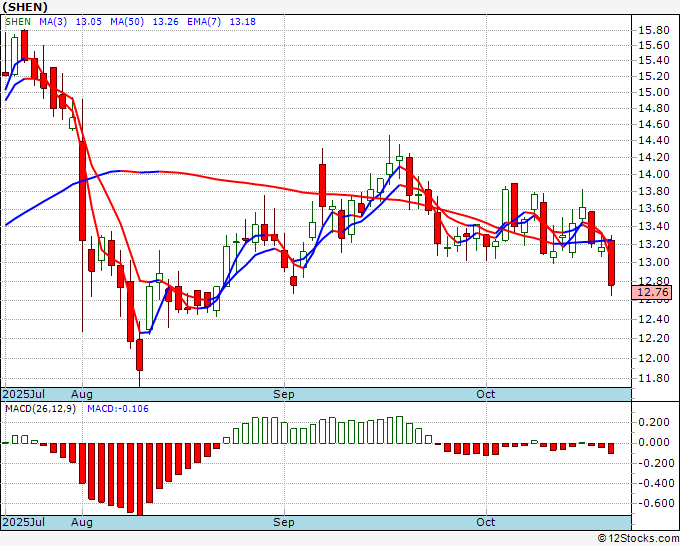Click the 2025Jul label on price chart axis
Viewport: 680px width, 546px height.
[x=24, y=394]
